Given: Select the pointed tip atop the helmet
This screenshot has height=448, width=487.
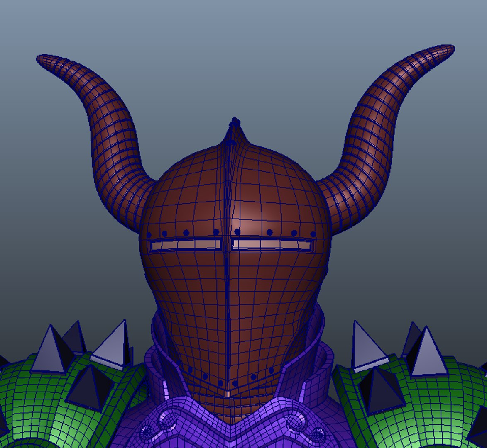Looking at the screenshot, I should coord(235,130).
